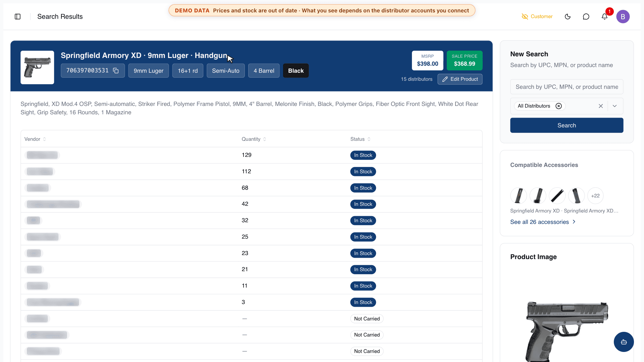Select the 4 Barrel tag
Viewport: 644px width, 362px height.
264,71
